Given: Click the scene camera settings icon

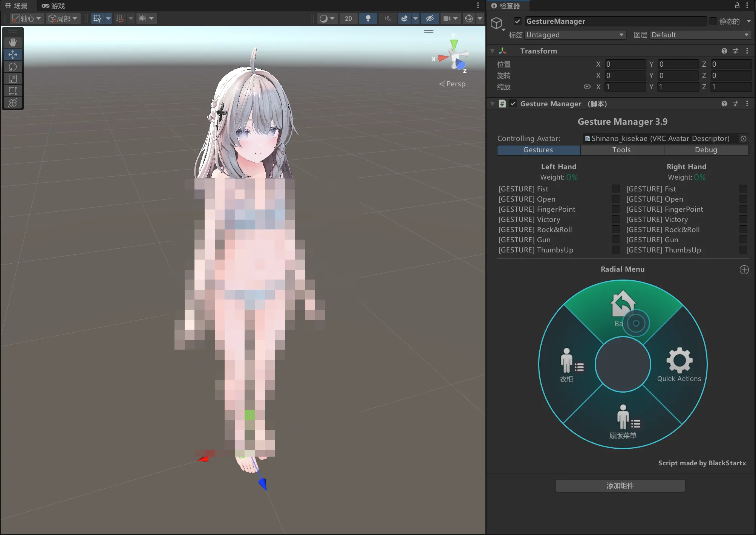Looking at the screenshot, I should tap(447, 18).
